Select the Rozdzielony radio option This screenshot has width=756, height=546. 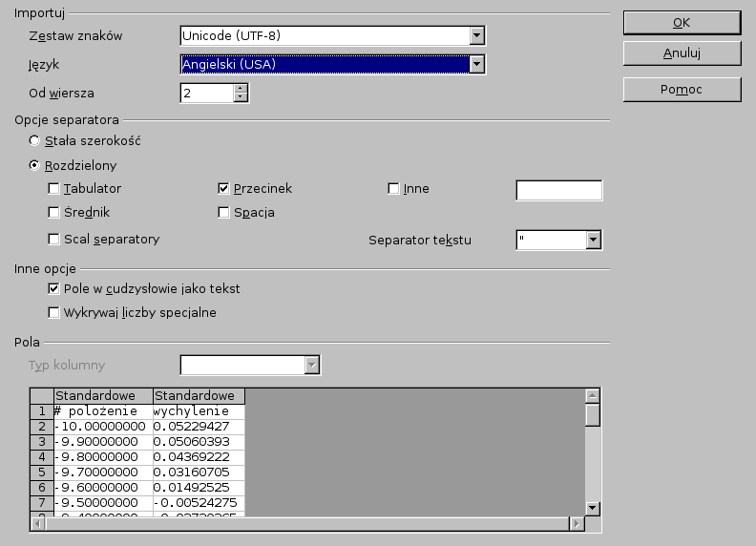click(35, 165)
